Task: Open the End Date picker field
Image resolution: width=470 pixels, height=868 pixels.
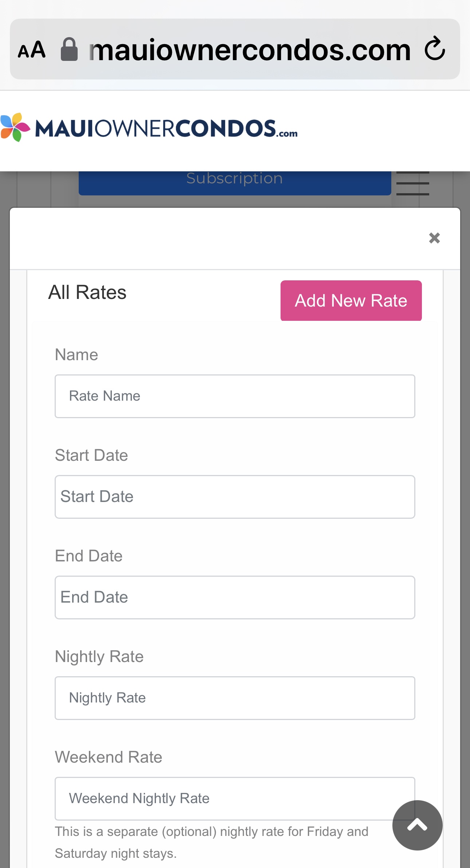Action: [x=235, y=598]
